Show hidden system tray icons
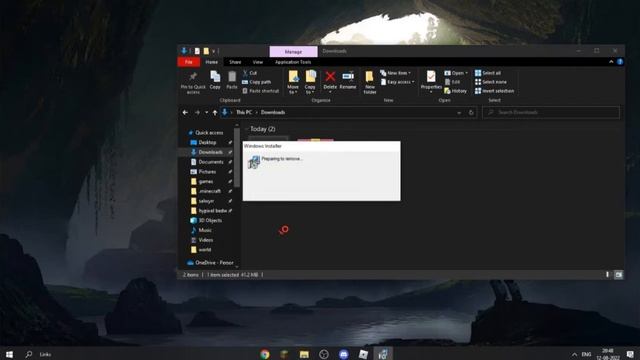Screen dimensions: 640x360 click(x=574, y=354)
